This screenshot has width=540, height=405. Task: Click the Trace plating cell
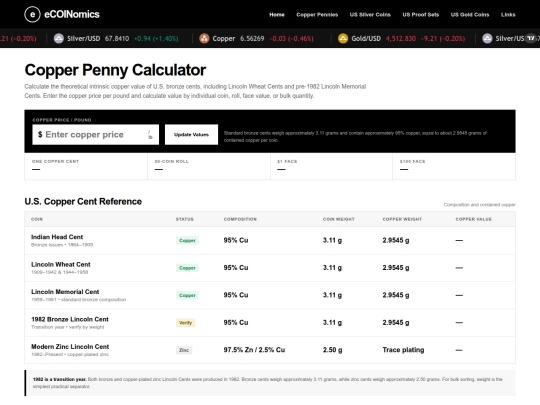pyautogui.click(x=403, y=350)
